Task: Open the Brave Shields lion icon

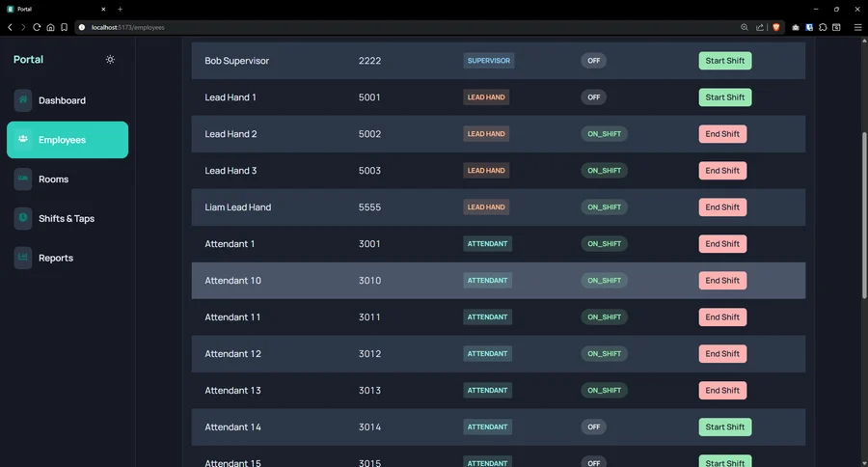Action: (776, 27)
